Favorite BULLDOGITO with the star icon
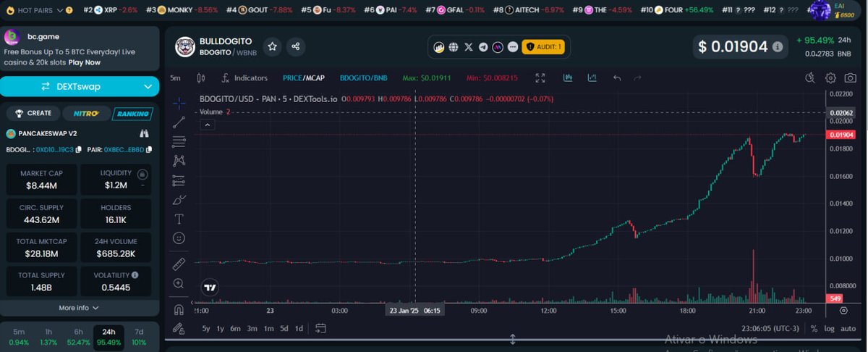This screenshot has width=868, height=352. pos(273,46)
